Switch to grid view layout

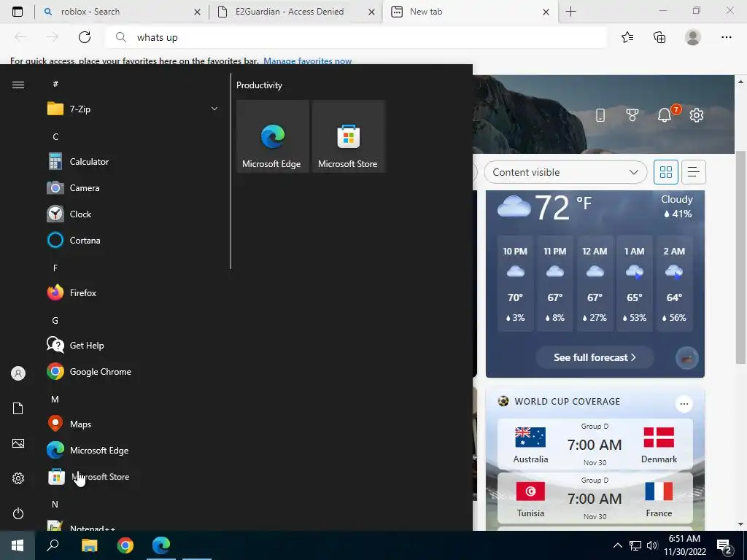tap(665, 172)
